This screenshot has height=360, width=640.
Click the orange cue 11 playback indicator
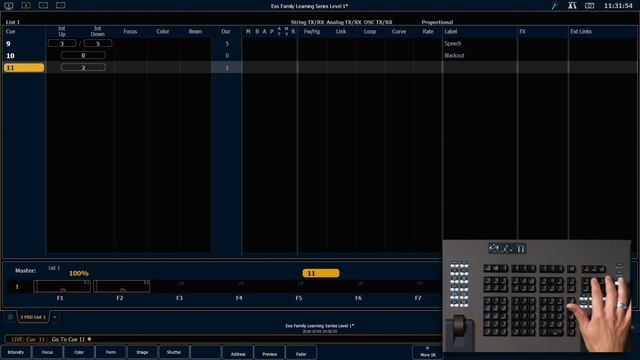(321, 273)
